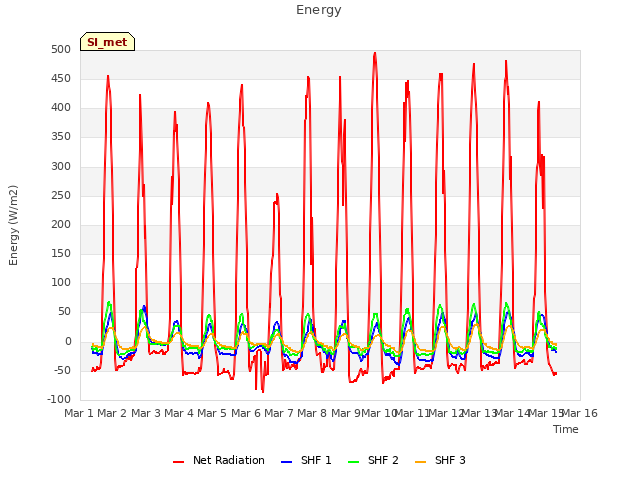Click the Mar 8 x-axis tick label
The image size is (640, 480).
click(x=312, y=413)
